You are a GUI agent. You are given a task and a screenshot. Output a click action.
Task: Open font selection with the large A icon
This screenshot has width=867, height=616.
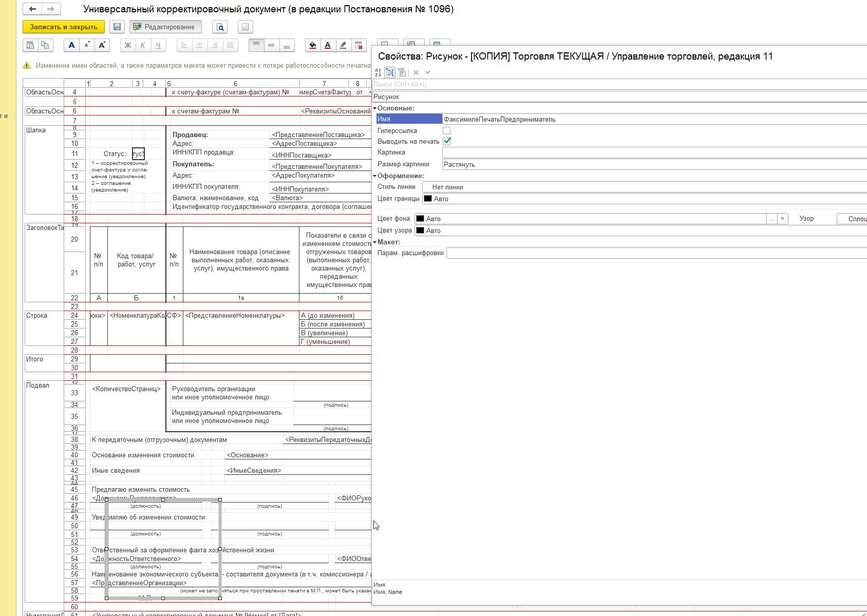[x=72, y=45]
